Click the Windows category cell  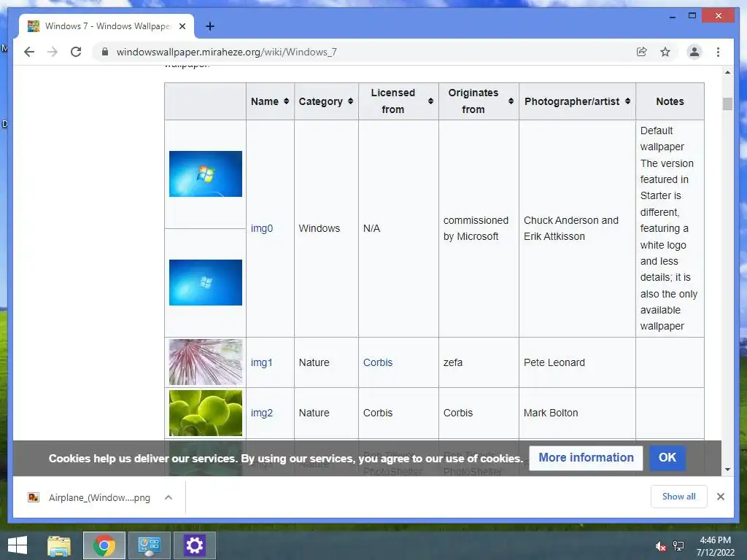(326, 228)
